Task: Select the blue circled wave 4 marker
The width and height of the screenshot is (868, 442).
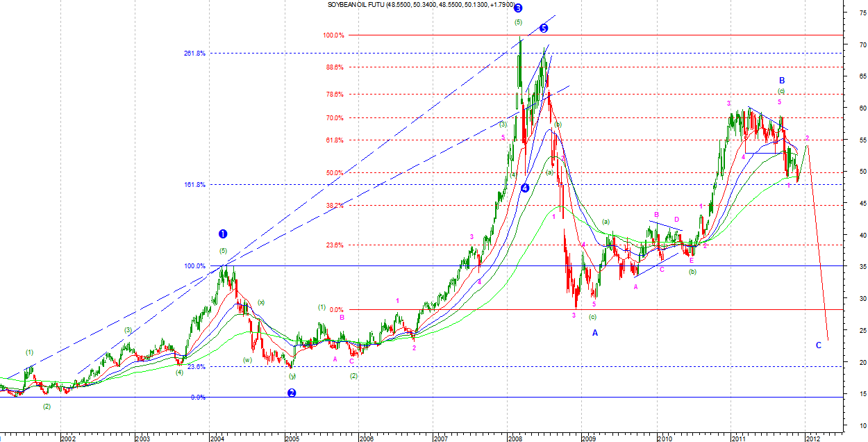Action: (525, 188)
